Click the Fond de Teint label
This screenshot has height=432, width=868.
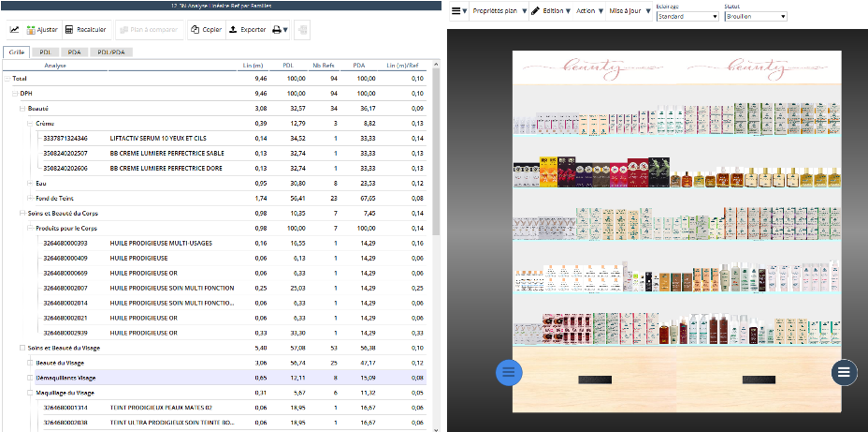tap(54, 198)
